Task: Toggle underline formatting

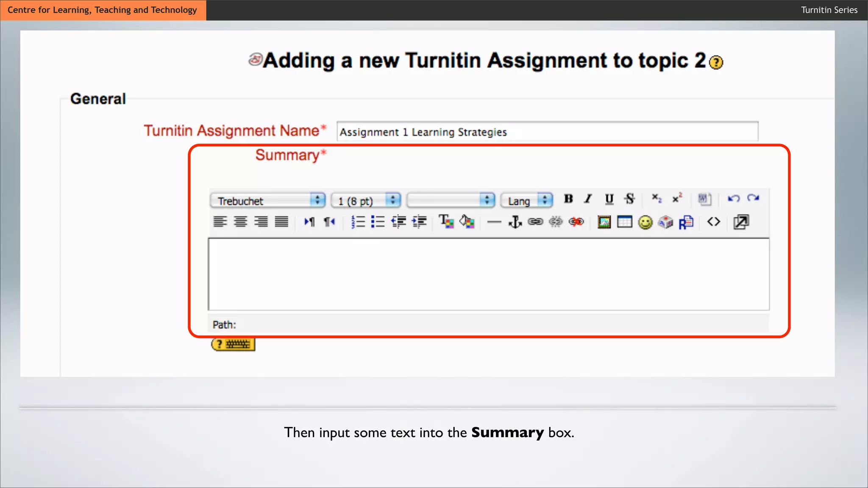Action: 609,199
